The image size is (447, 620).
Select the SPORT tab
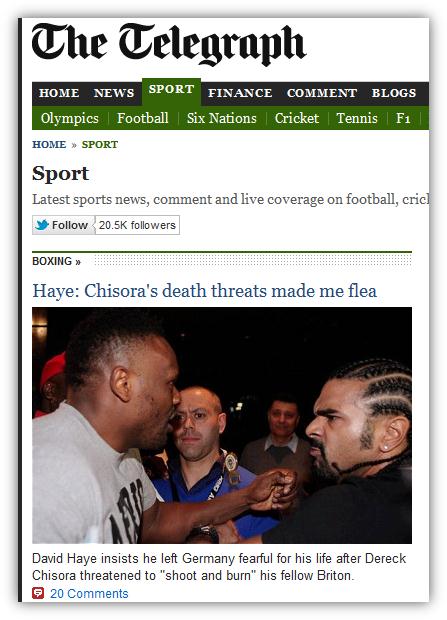coord(171,89)
